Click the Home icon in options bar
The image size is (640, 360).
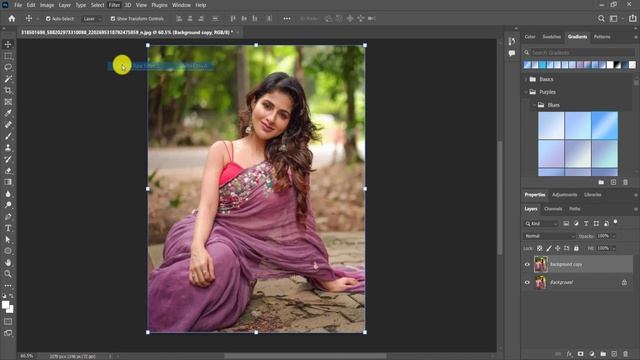coord(11,18)
